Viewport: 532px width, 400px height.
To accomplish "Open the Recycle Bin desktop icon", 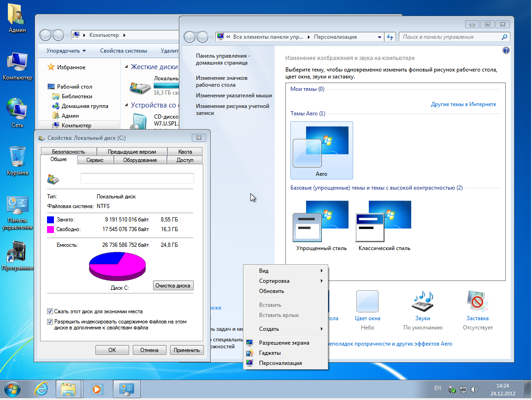I will pos(18,158).
